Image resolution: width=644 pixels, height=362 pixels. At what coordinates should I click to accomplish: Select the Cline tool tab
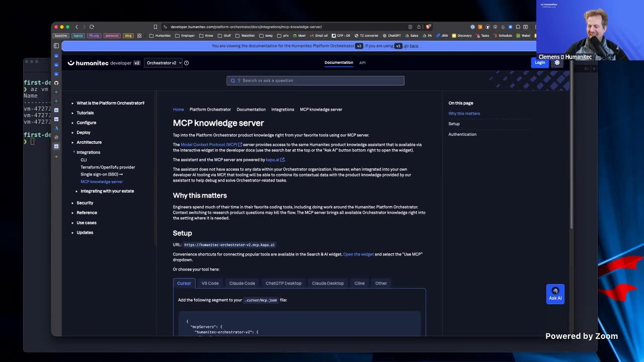[359, 283]
